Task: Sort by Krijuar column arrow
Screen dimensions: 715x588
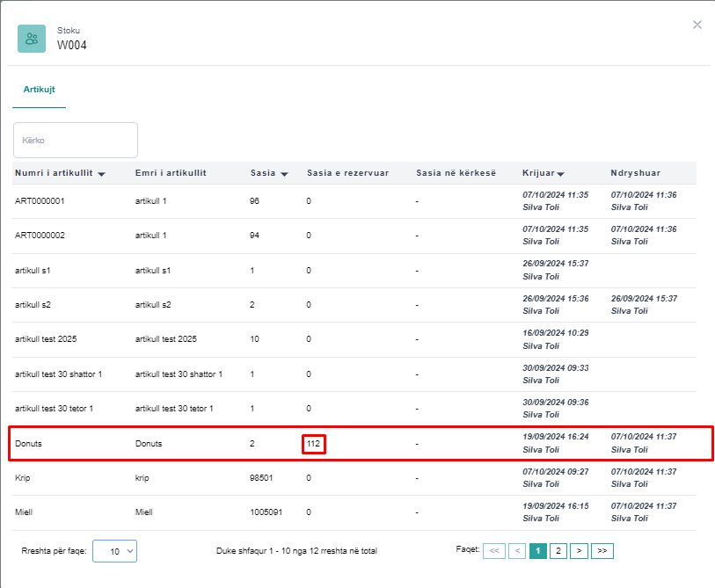Action: point(560,174)
